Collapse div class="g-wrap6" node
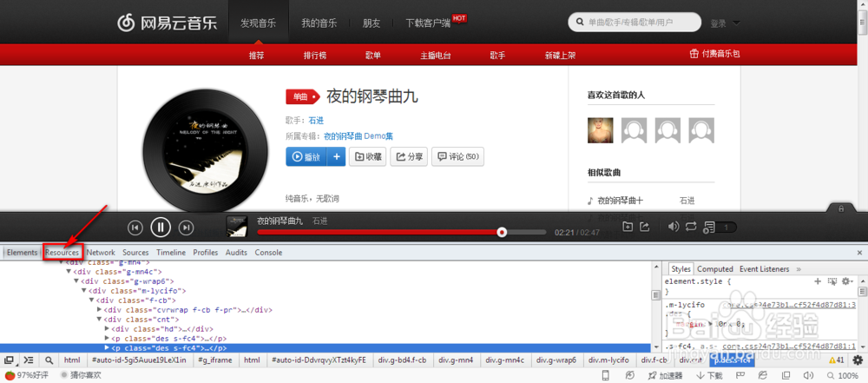868x383 pixels. tap(76, 281)
